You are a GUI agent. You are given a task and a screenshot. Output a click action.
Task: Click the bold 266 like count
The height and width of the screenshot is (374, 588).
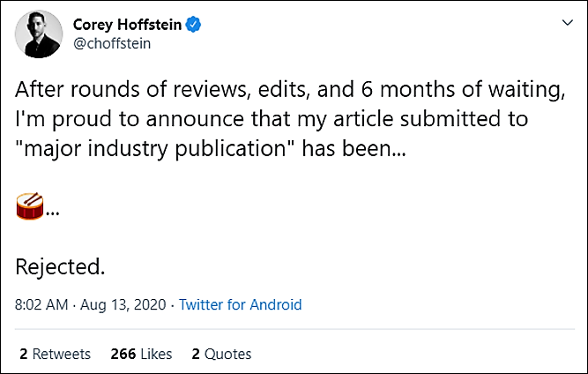(x=123, y=354)
